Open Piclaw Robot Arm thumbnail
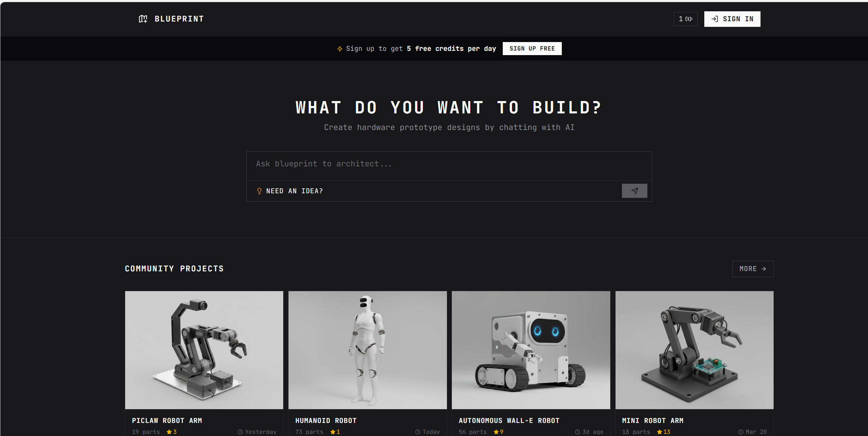Viewport: 868px width, 436px height. [x=204, y=350]
